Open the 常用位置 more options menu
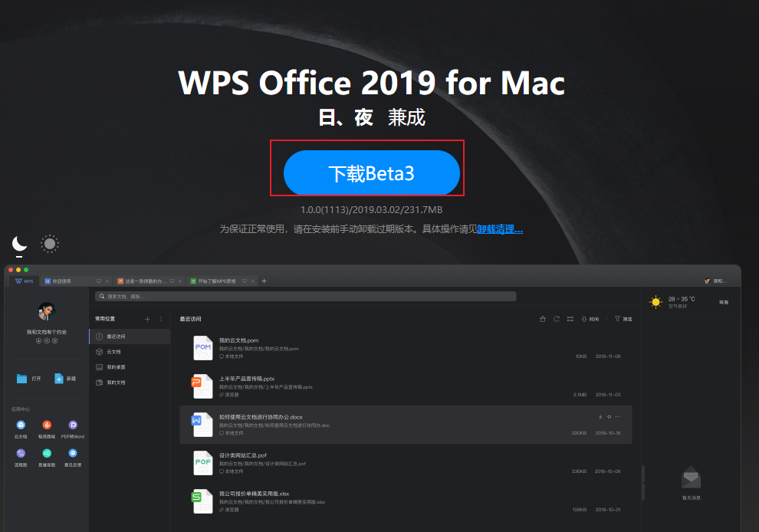 (161, 319)
